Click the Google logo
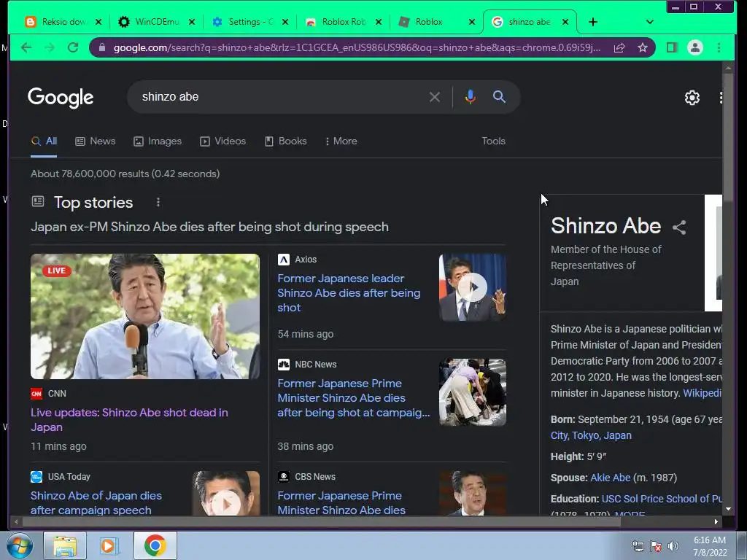Screen dimensions: 747x560 pyautogui.click(x=61, y=98)
